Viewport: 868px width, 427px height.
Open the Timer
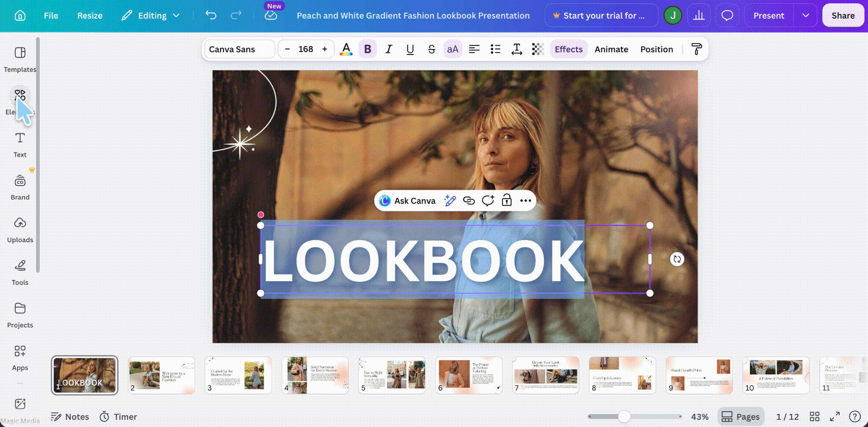click(x=118, y=417)
